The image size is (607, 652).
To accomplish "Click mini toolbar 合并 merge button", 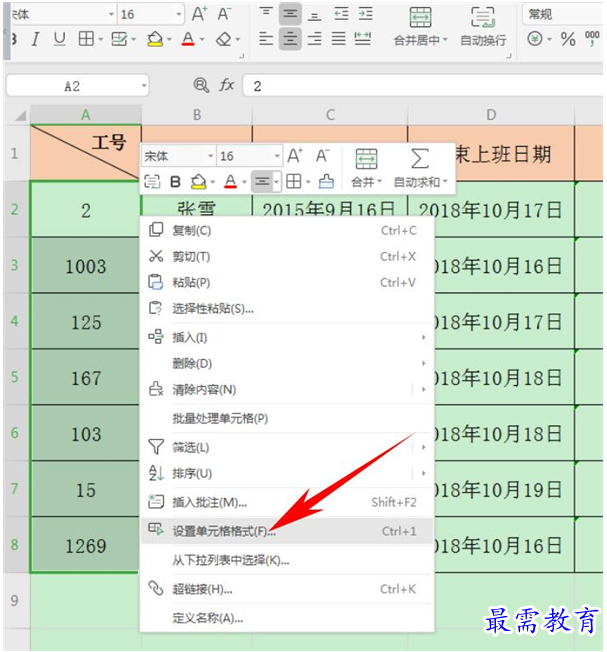I will pyautogui.click(x=366, y=168).
